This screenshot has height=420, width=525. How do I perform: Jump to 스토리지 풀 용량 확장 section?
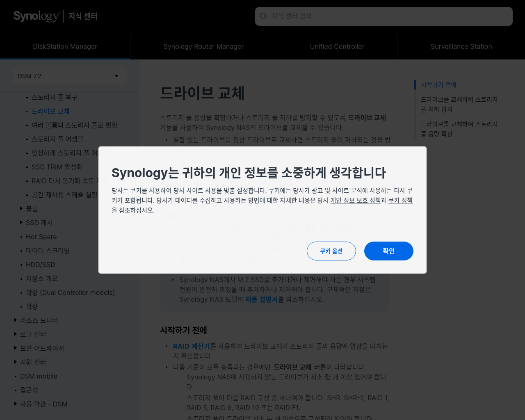(459, 129)
